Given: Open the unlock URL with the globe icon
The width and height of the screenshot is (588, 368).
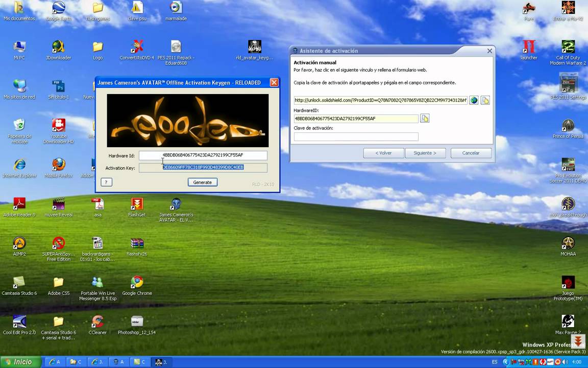Looking at the screenshot, I should tap(474, 100).
